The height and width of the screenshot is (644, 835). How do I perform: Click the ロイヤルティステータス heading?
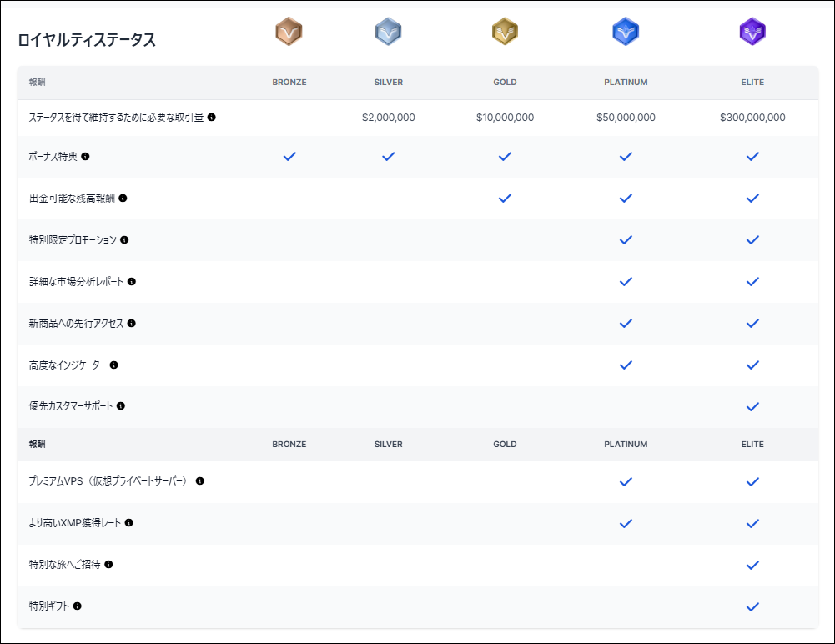tap(87, 40)
